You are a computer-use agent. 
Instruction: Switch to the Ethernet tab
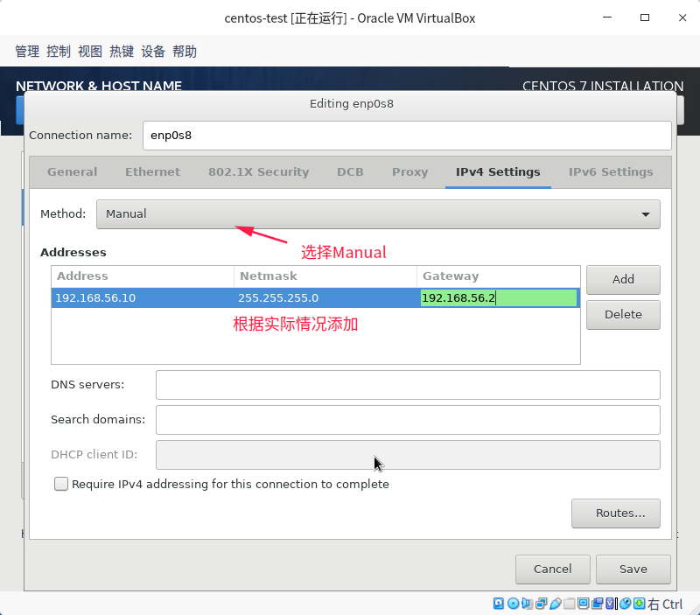pyautogui.click(x=152, y=171)
